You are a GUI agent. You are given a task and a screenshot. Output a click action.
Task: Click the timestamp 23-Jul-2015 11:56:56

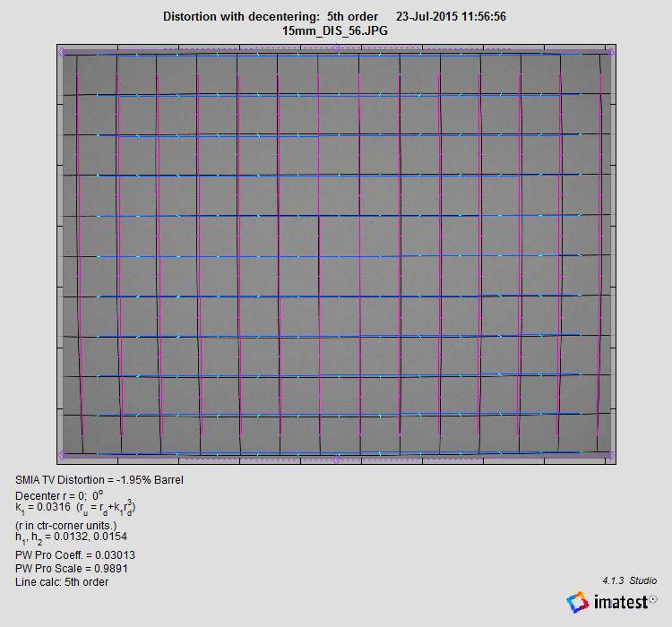(452, 17)
